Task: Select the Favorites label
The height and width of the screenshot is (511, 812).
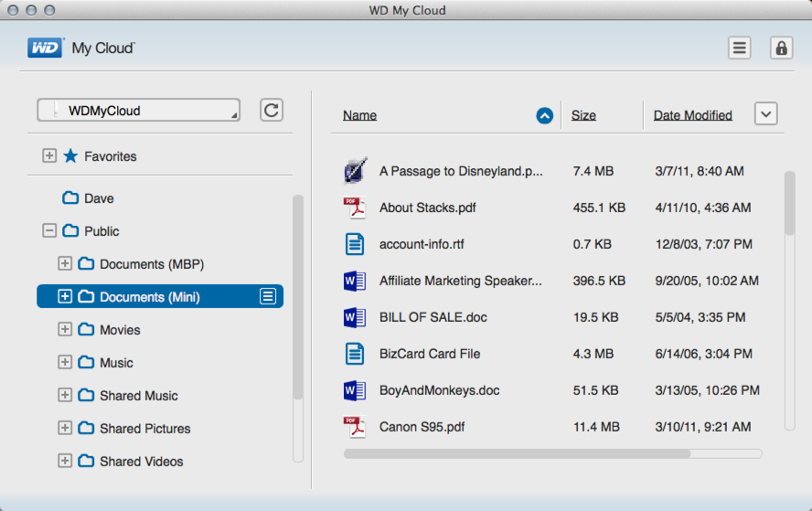Action: coord(111,156)
